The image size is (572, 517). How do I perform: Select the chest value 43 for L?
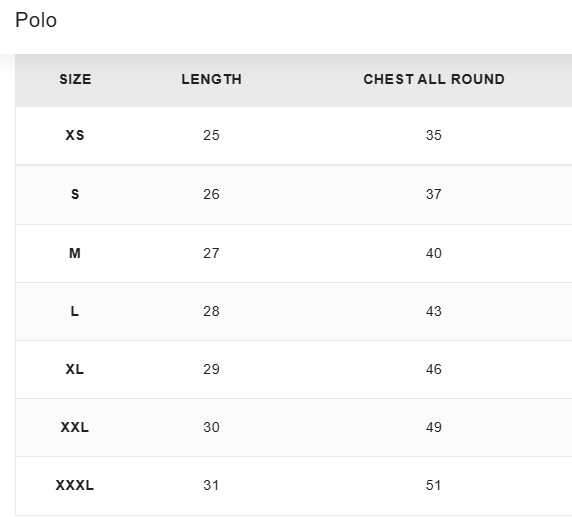[x=434, y=311]
